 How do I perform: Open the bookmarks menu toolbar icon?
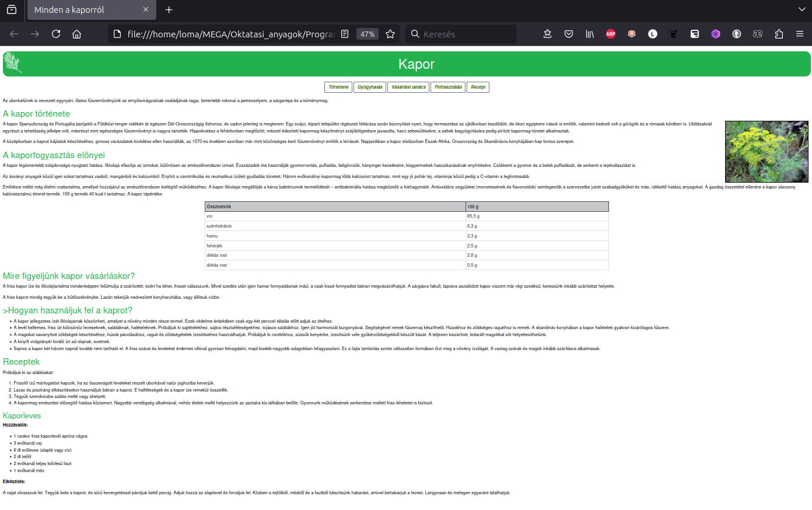pyautogui.click(x=547, y=34)
